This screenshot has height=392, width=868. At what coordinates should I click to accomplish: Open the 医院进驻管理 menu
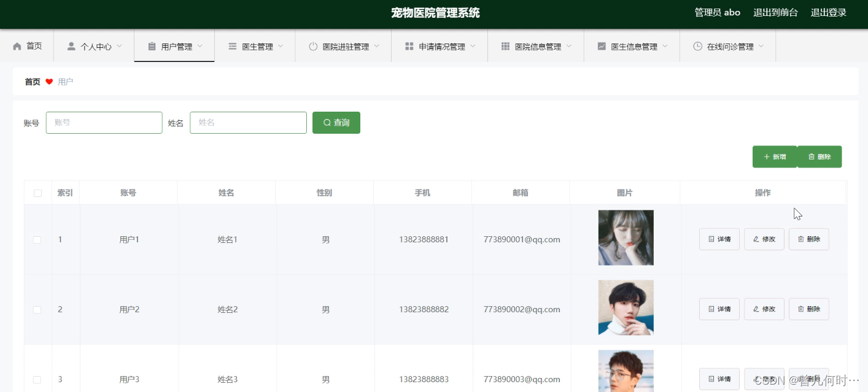pos(343,46)
